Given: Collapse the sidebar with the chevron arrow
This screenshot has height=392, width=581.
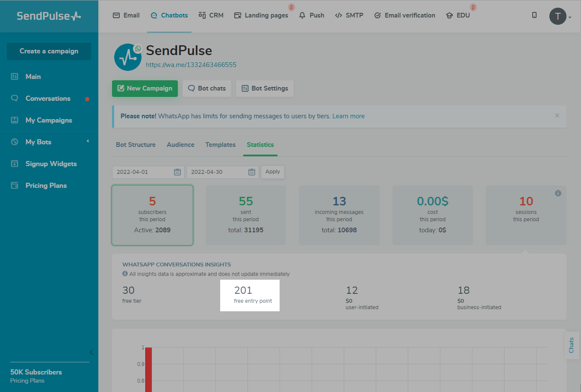Looking at the screenshot, I should 91,352.
